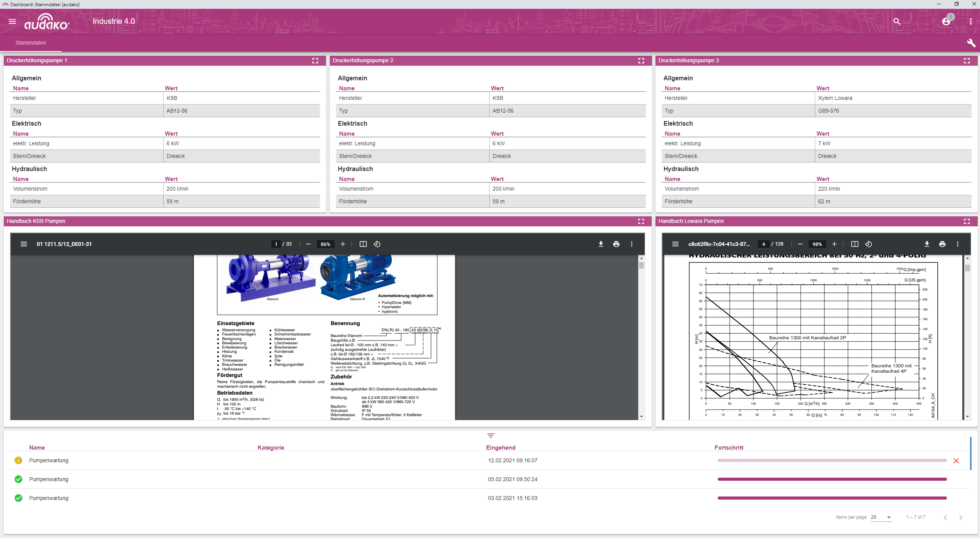Open the Items per page dropdown
Image resolution: width=980 pixels, height=538 pixels.
[x=882, y=517]
